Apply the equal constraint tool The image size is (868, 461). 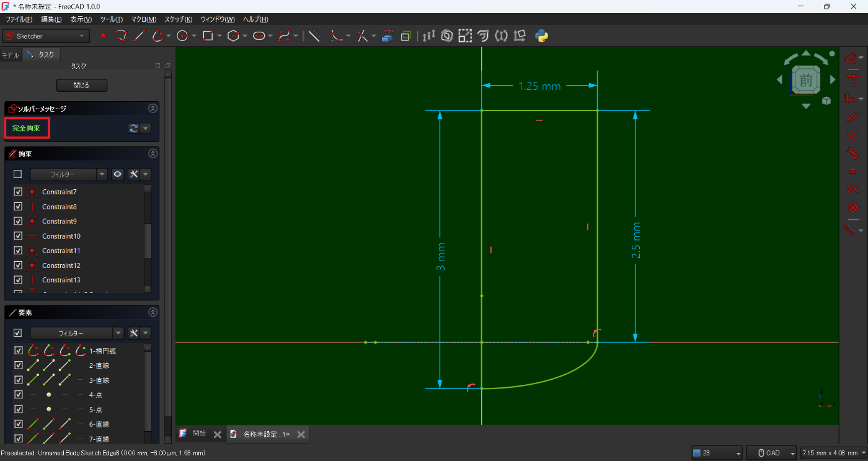[852, 171]
